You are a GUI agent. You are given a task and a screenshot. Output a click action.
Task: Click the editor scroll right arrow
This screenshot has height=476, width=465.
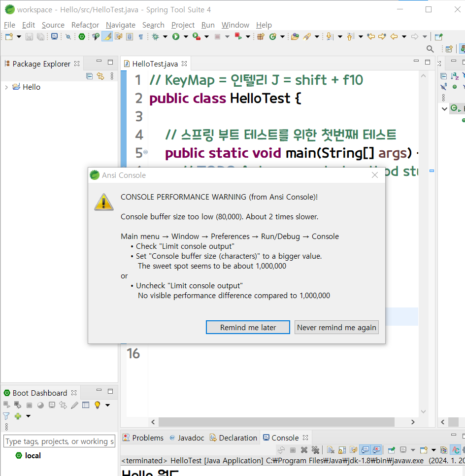413,422
